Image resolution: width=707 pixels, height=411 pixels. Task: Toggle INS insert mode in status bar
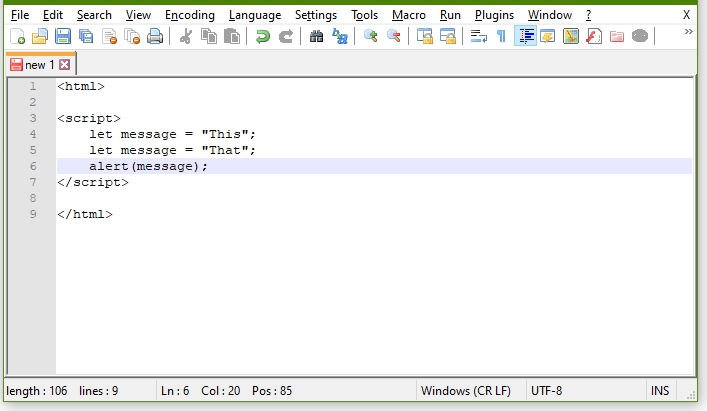tap(660, 391)
